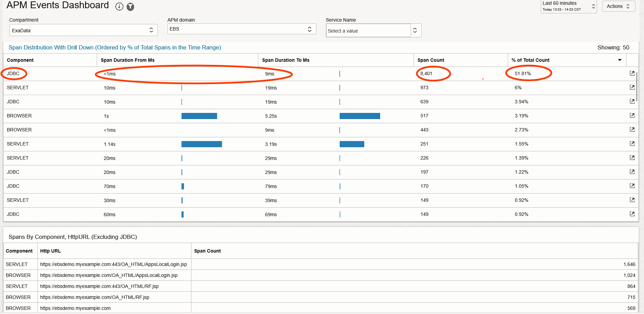Click the drill-down icon on the circled JDBC row
This screenshot has height=314, width=644.
click(x=632, y=73)
